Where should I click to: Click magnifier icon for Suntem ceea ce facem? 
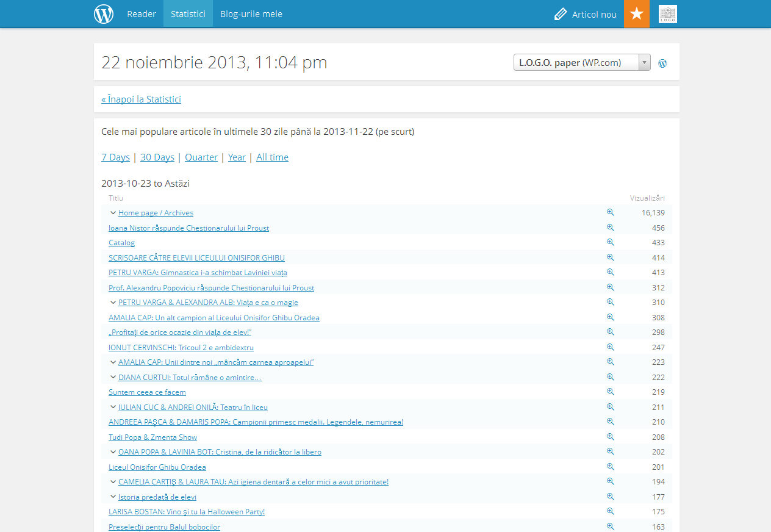pyautogui.click(x=610, y=392)
